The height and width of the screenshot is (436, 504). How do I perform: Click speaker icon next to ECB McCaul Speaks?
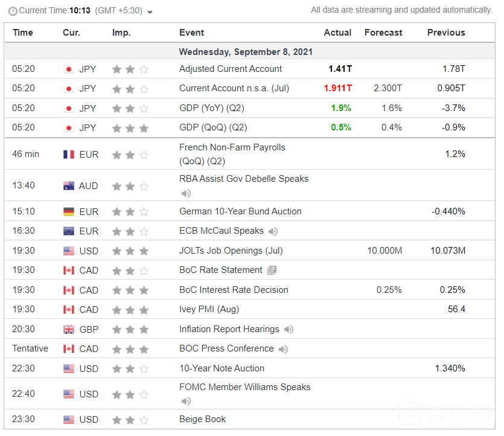point(273,231)
